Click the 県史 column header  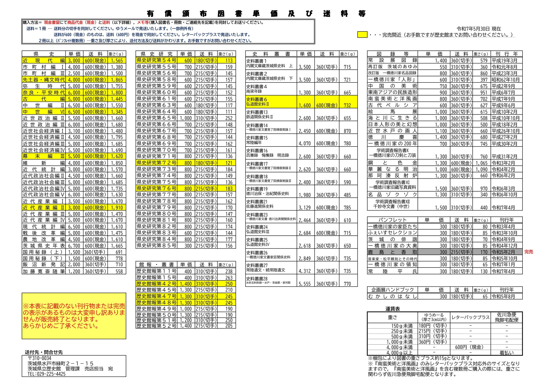pos(44,54)
